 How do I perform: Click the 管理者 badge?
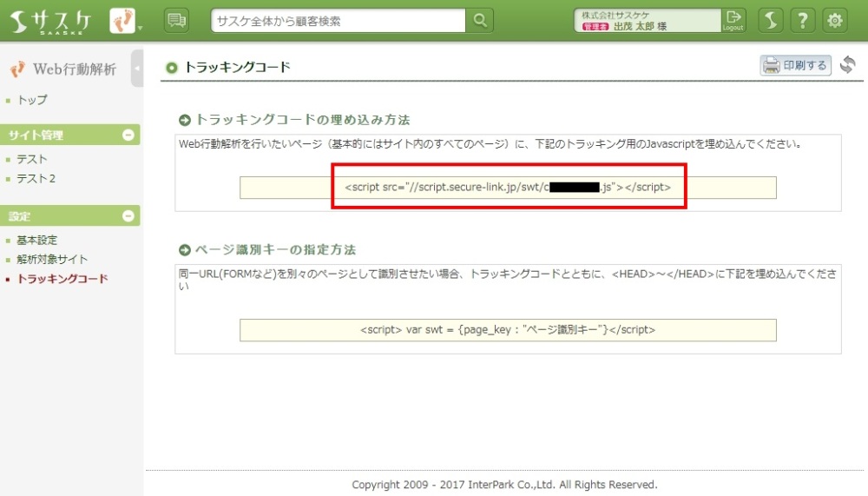click(595, 27)
